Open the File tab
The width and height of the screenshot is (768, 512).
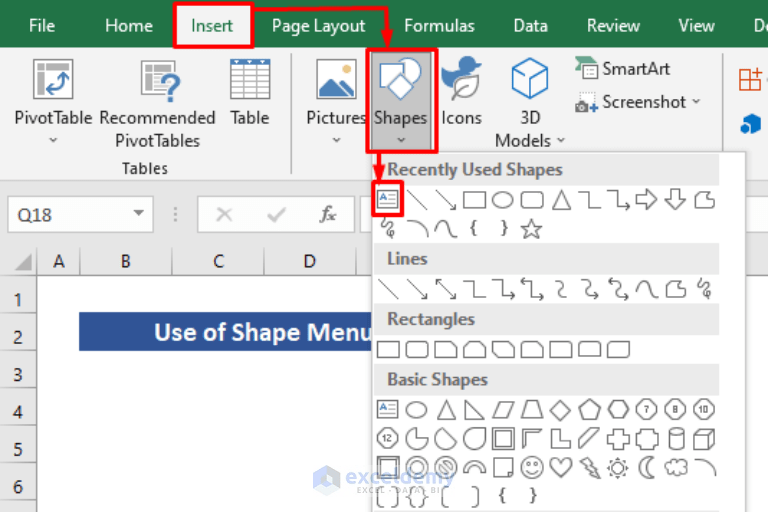click(42, 25)
